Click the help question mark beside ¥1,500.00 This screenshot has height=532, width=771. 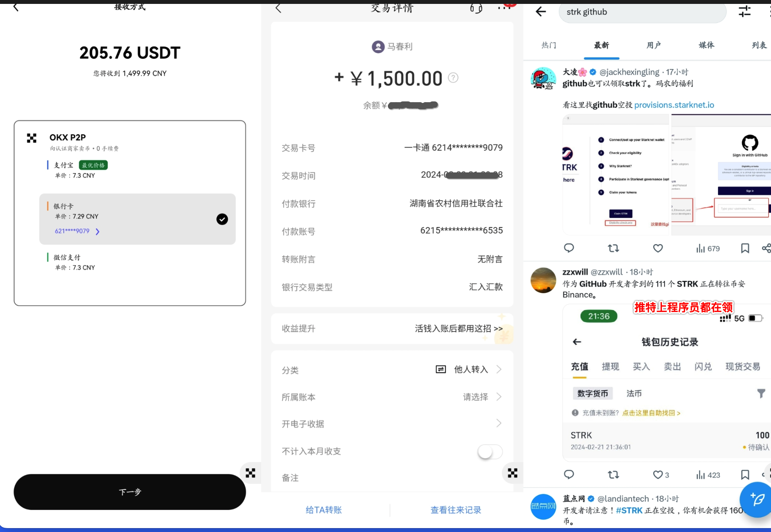(453, 78)
